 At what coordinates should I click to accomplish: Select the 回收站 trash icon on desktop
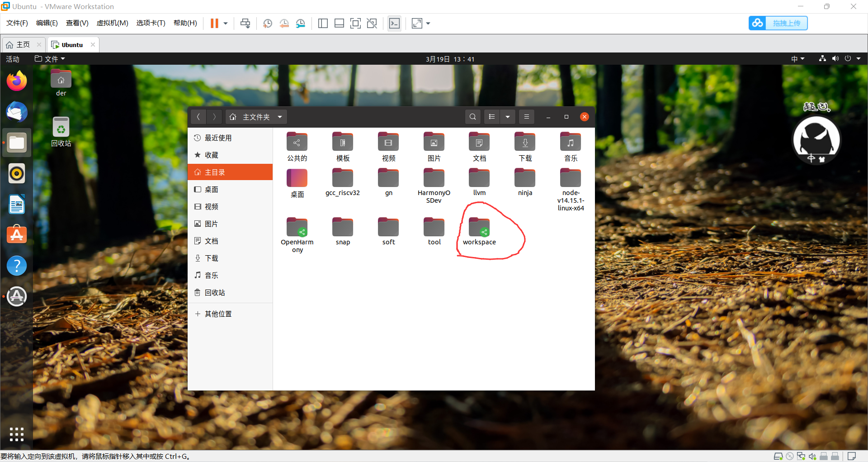click(x=61, y=132)
